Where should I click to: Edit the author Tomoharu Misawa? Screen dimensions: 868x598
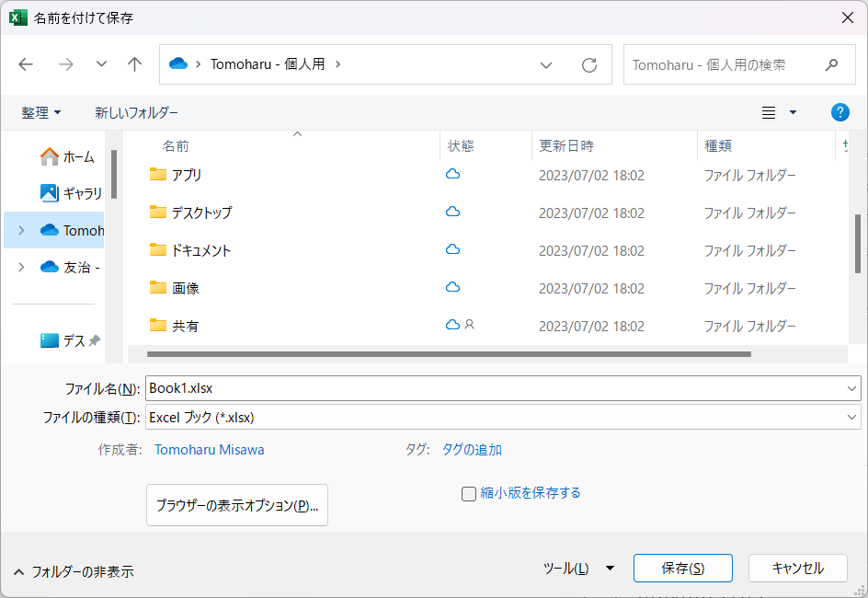point(210,450)
